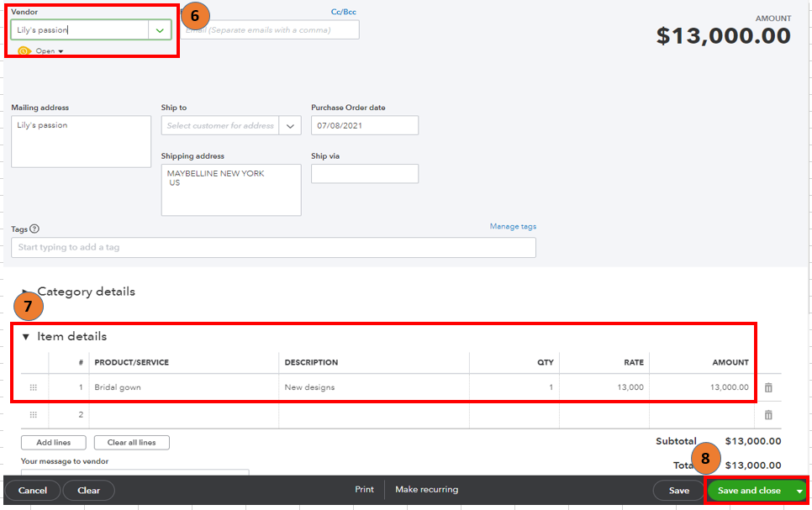This screenshot has height=510, width=812.
Task: Click the Add lines button
Action: (53, 442)
